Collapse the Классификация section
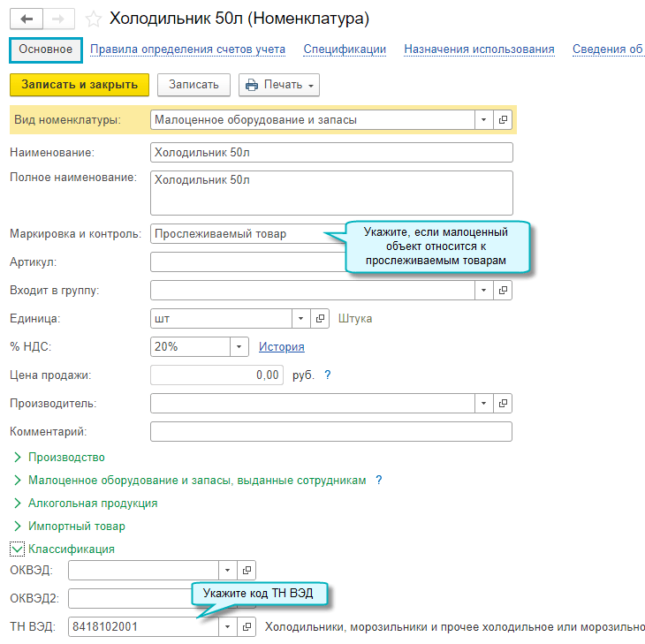The width and height of the screenshot is (645, 644). [18, 549]
